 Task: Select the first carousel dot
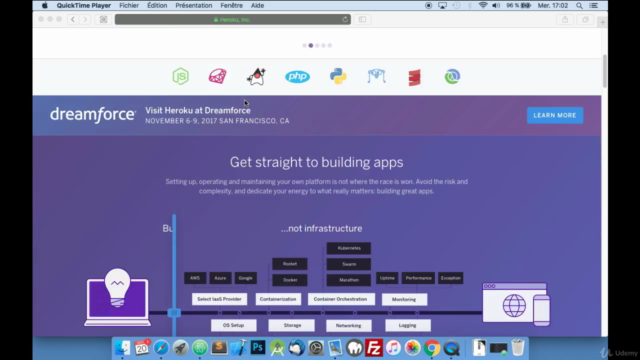pos(304,45)
